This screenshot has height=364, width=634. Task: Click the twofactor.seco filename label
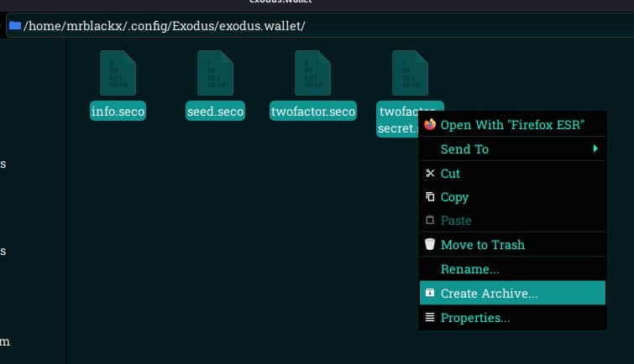tap(312, 112)
